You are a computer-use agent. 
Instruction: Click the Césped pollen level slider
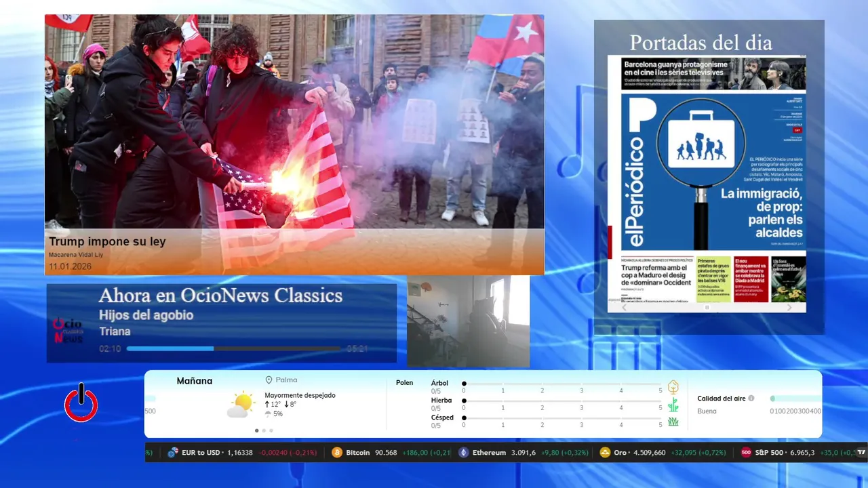click(x=562, y=418)
